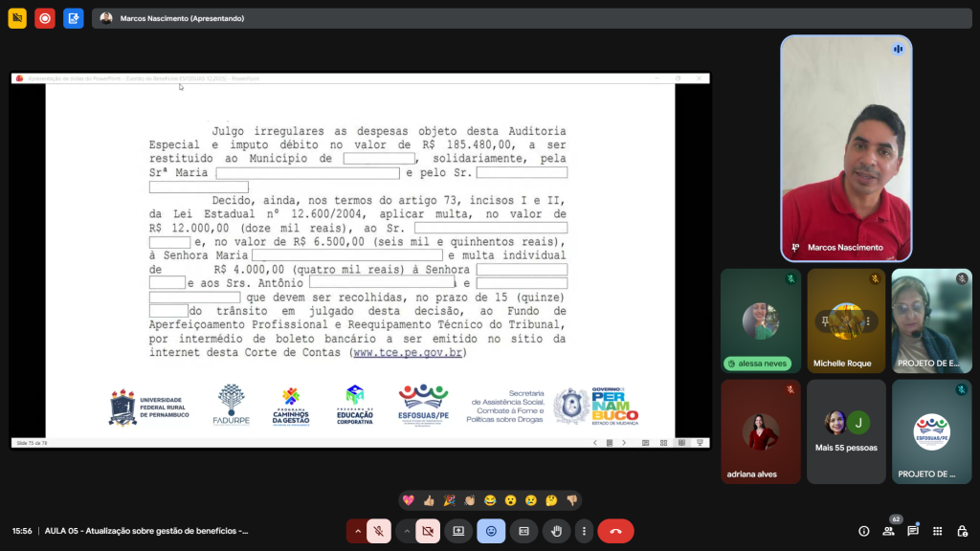Send the heart emoji reaction

pyautogui.click(x=409, y=500)
